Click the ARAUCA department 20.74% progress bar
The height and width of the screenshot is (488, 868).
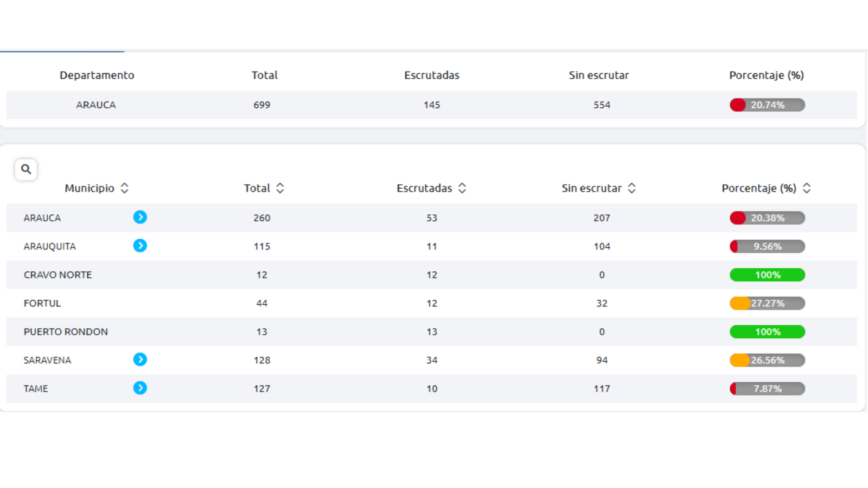pyautogui.click(x=767, y=105)
